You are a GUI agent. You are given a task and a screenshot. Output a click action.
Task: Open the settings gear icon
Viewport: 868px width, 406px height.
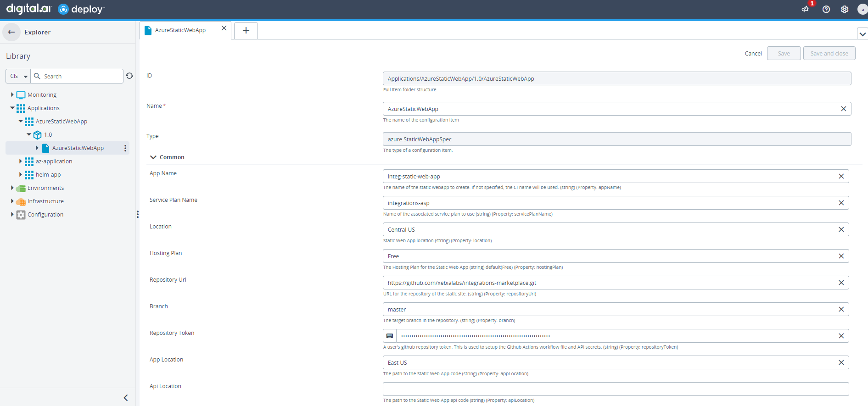click(845, 9)
